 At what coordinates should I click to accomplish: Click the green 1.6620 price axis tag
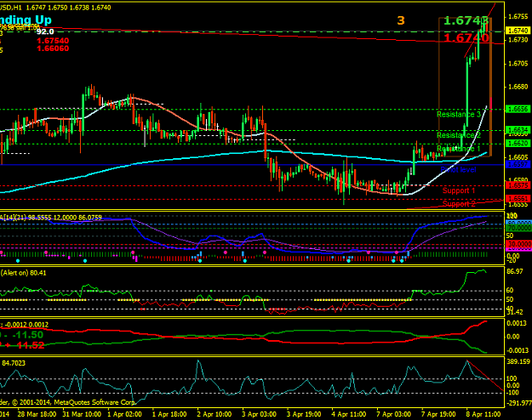click(518, 144)
